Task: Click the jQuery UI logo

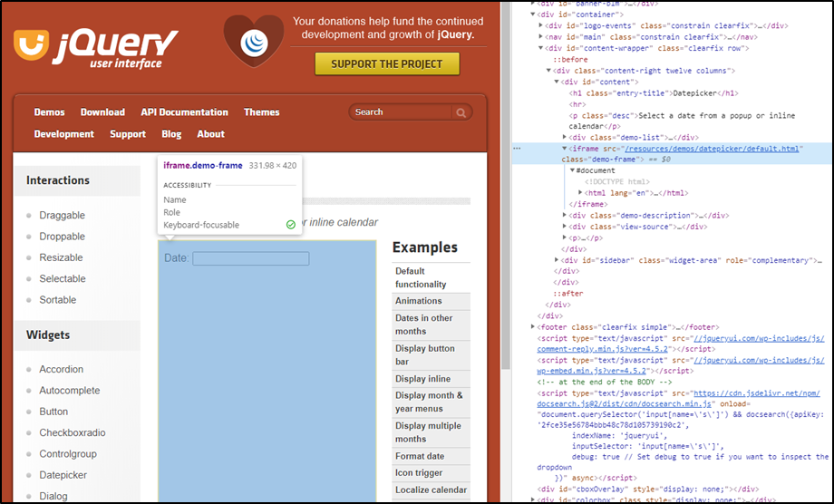Action: click(96, 48)
